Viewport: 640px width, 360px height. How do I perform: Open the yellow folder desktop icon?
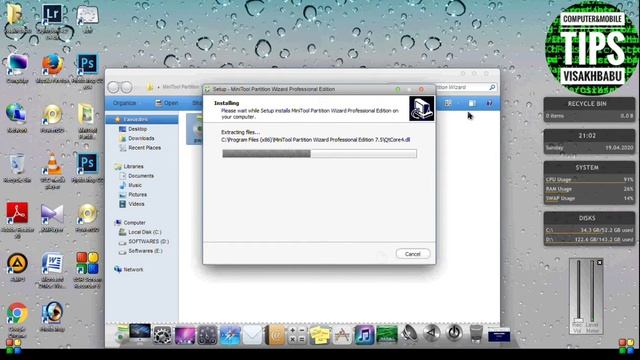(x=15, y=14)
